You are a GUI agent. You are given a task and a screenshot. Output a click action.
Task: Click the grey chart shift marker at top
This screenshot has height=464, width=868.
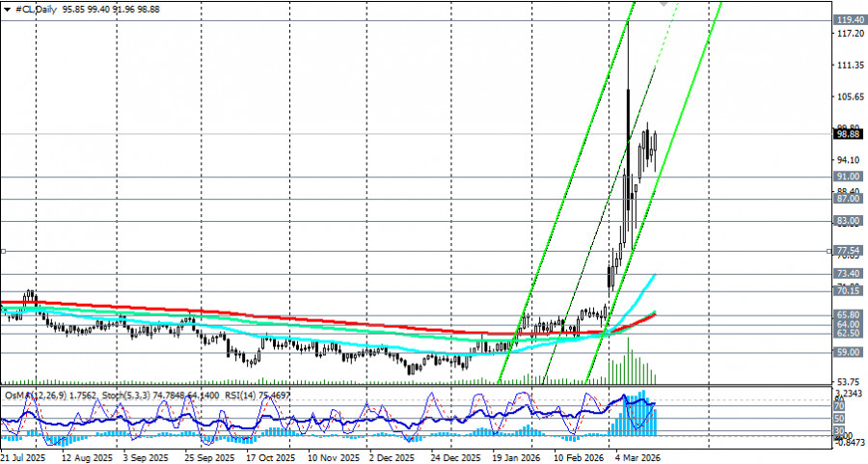coord(664,3)
